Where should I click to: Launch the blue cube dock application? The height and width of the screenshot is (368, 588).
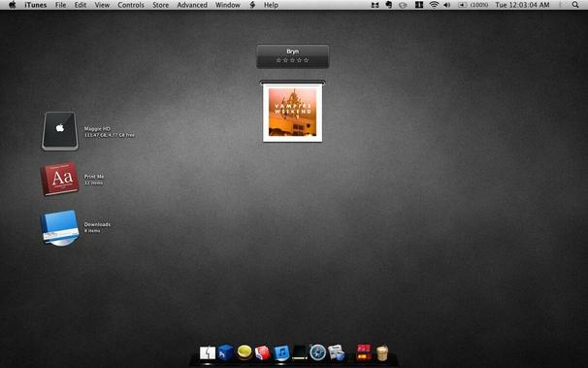pos(226,353)
